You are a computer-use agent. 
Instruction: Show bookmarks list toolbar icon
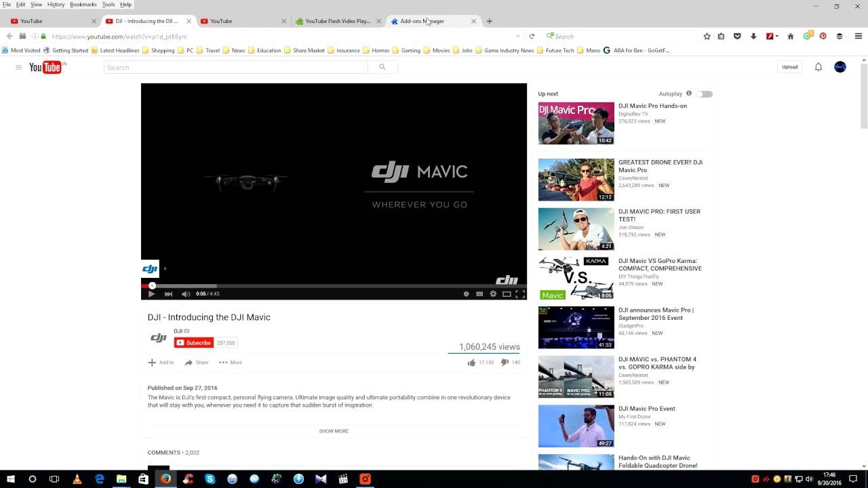[721, 37]
